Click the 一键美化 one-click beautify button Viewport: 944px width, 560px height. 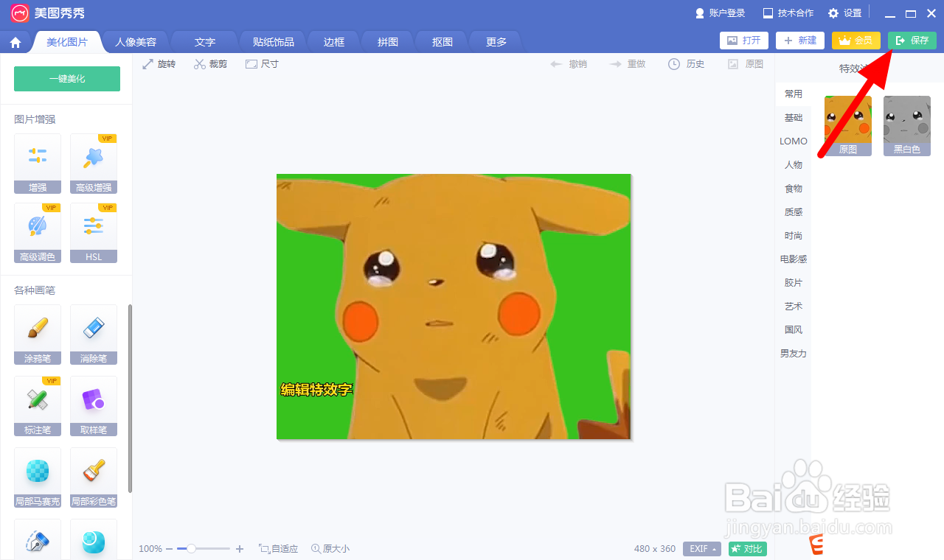coord(66,78)
